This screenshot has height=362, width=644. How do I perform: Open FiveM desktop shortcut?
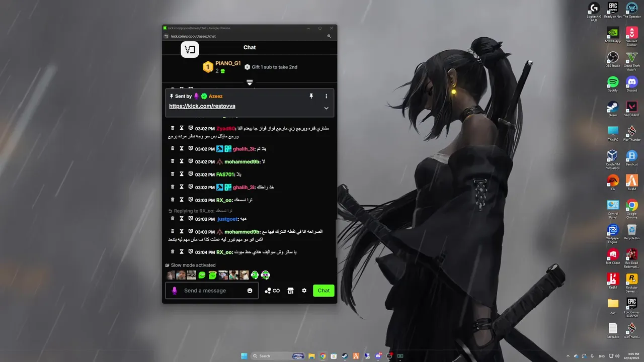631,183
